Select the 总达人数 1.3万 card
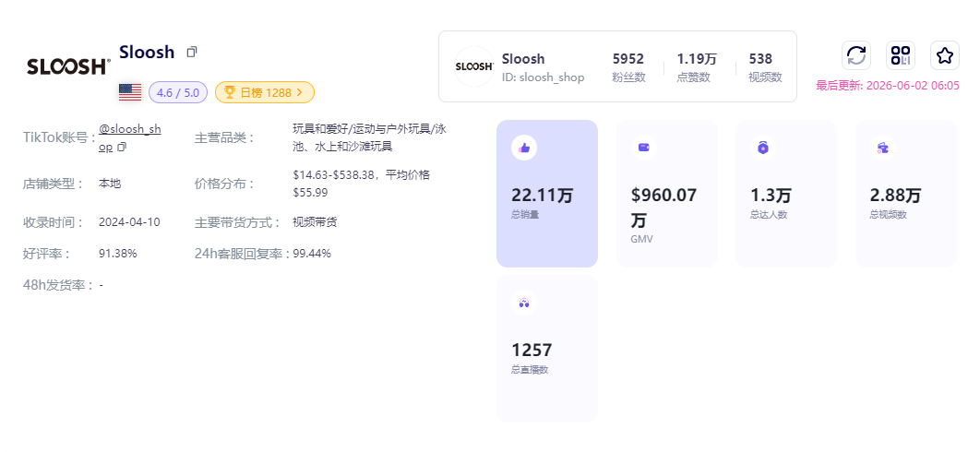This screenshot has width=980, height=452. pyautogui.click(x=786, y=194)
